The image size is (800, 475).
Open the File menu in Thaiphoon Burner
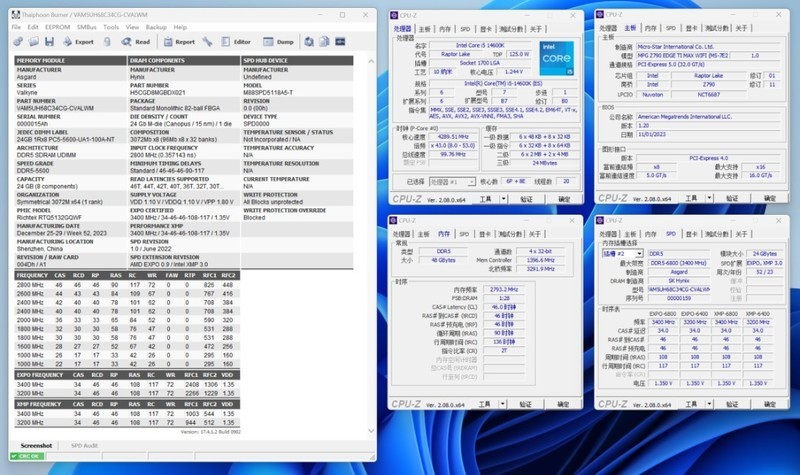click(16, 27)
